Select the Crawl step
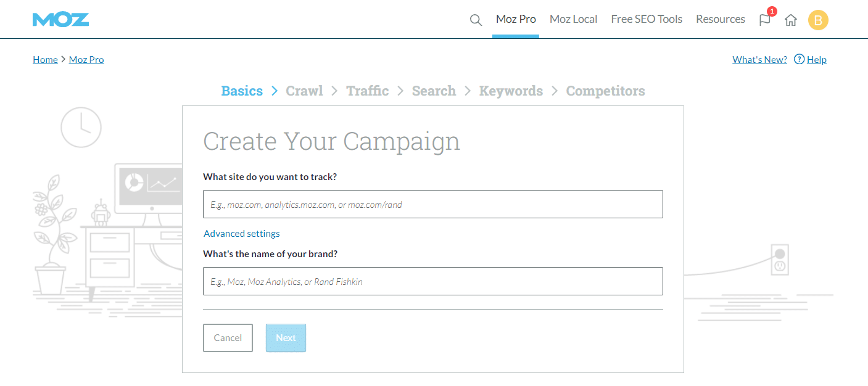 tap(304, 91)
